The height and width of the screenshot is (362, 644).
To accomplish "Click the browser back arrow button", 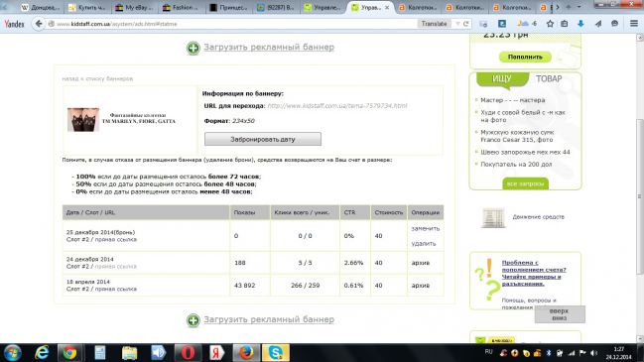I will tap(39, 24).
